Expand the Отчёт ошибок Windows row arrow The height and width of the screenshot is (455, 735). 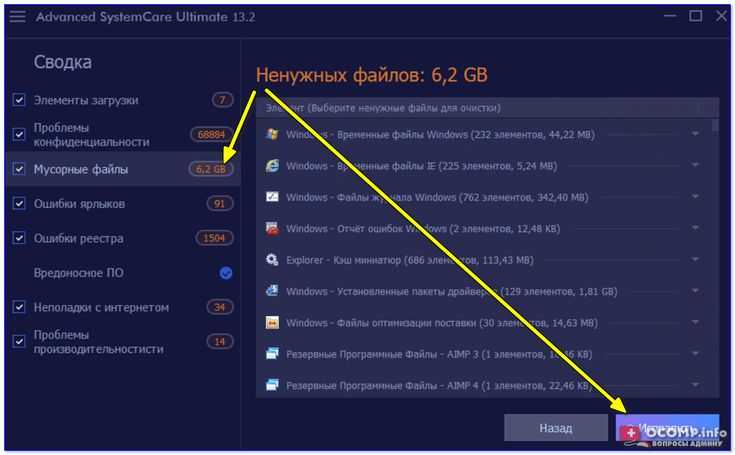(x=695, y=228)
